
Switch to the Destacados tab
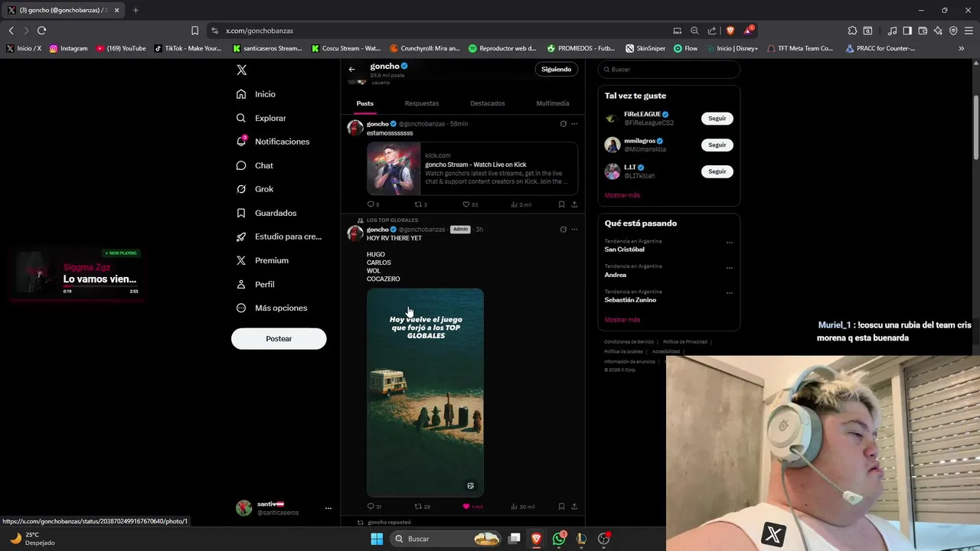tap(488, 103)
